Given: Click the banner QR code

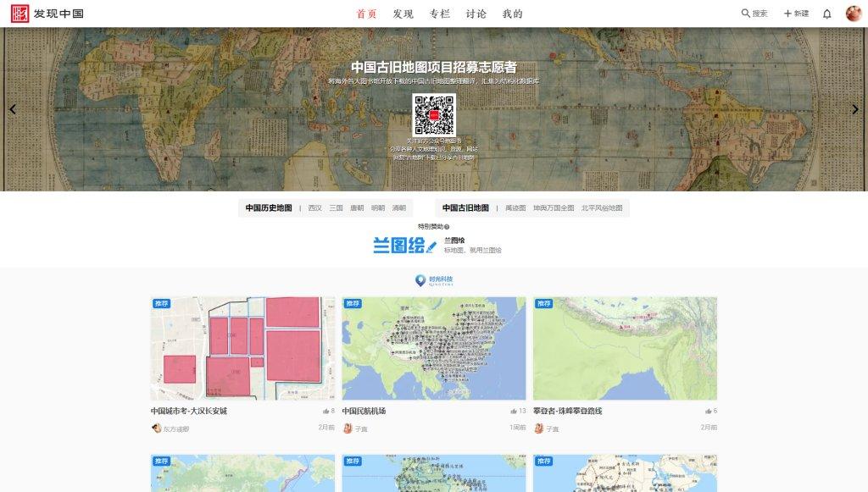Looking at the screenshot, I should pyautogui.click(x=434, y=115).
